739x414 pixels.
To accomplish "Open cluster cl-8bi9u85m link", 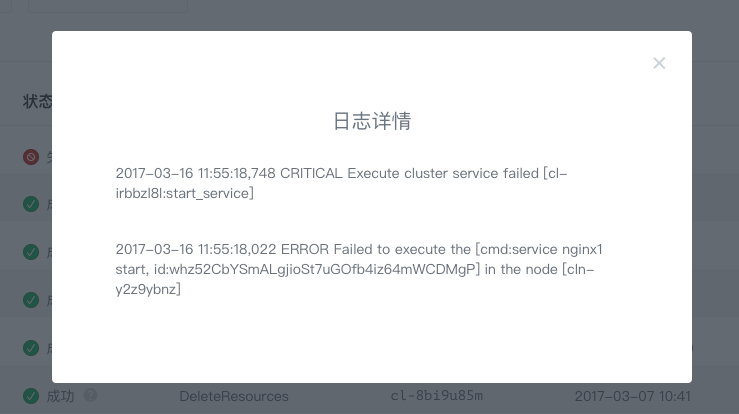I will [436, 396].
